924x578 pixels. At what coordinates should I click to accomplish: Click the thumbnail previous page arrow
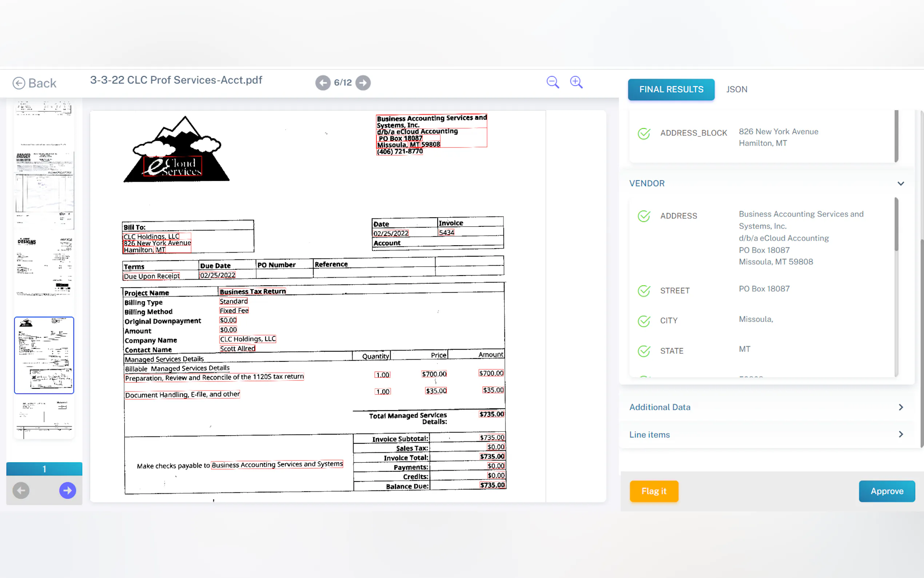click(x=21, y=490)
